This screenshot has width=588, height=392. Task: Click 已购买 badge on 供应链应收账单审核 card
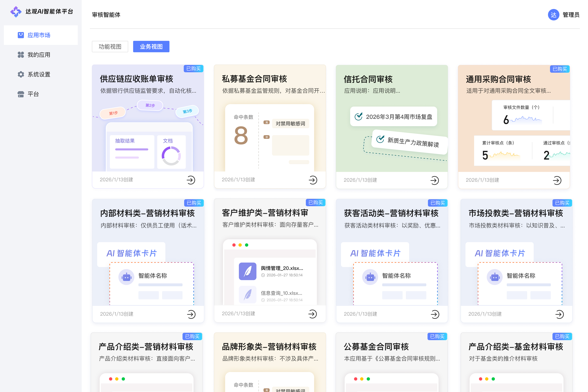194,69
